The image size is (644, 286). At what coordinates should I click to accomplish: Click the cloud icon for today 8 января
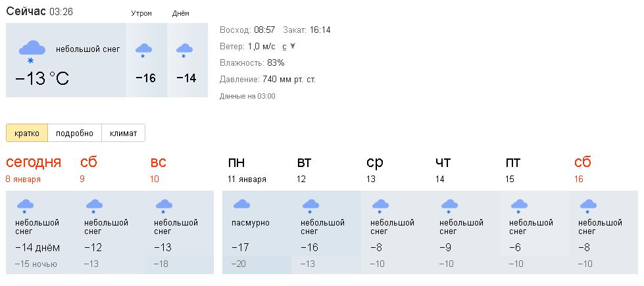25,206
